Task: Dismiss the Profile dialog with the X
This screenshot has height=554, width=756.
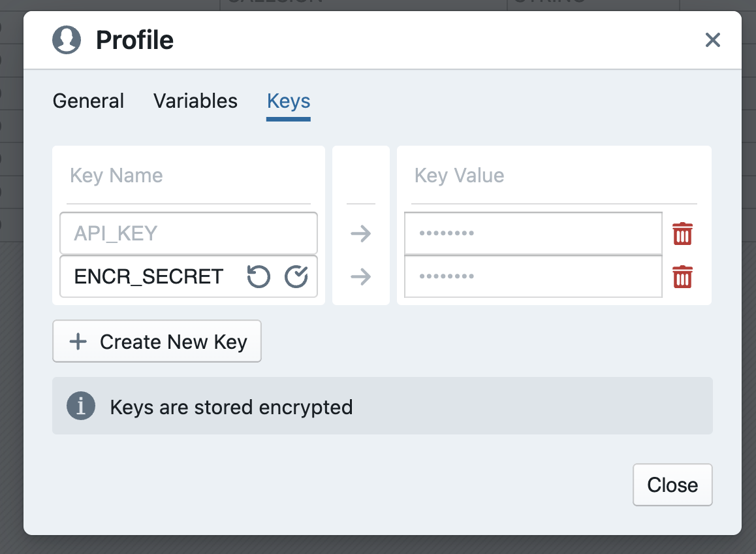Action: [712, 41]
